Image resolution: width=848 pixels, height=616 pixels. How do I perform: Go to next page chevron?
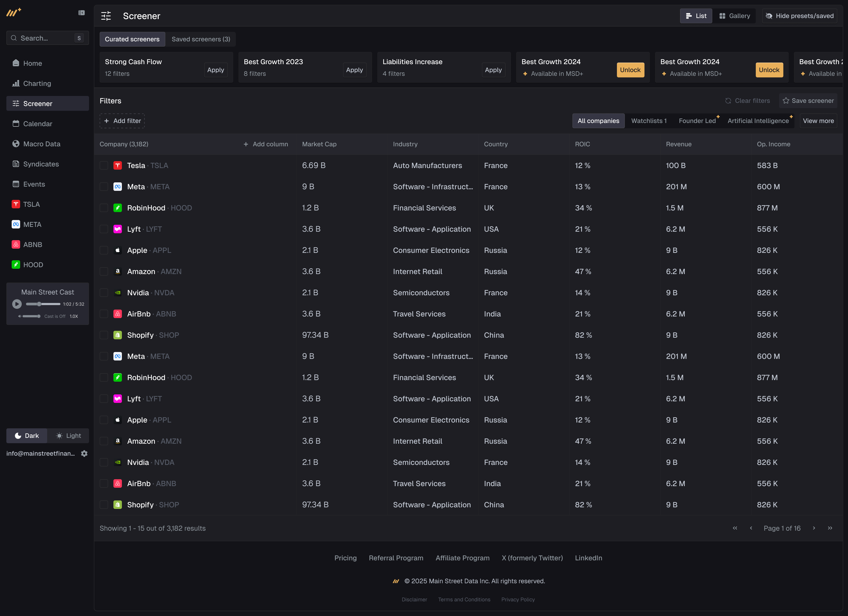pos(814,528)
